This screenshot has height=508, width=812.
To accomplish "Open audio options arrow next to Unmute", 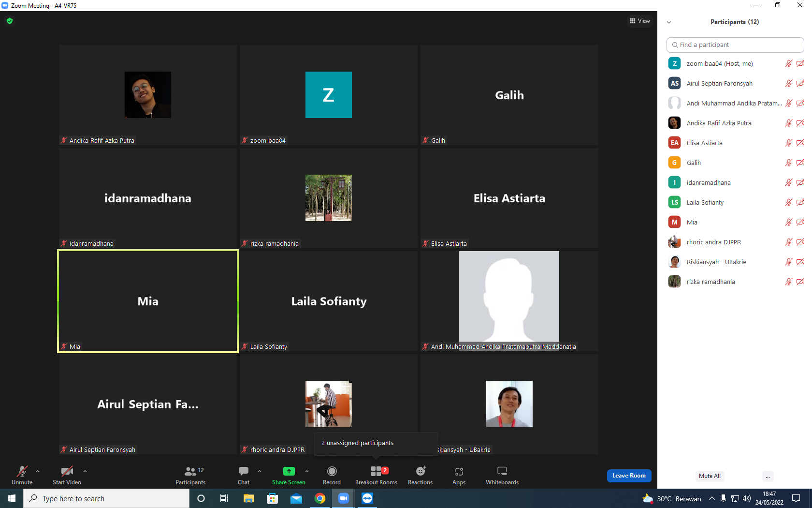I will tap(38, 471).
